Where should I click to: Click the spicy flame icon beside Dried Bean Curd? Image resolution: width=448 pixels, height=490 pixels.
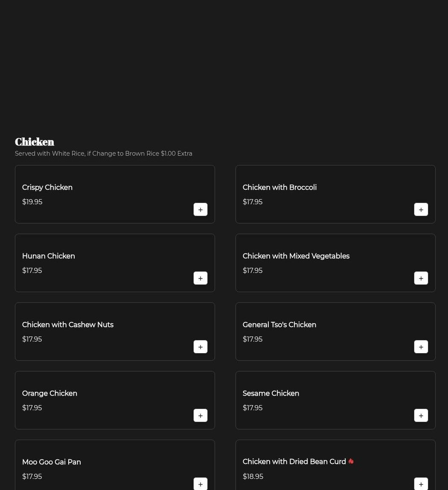tap(351, 461)
